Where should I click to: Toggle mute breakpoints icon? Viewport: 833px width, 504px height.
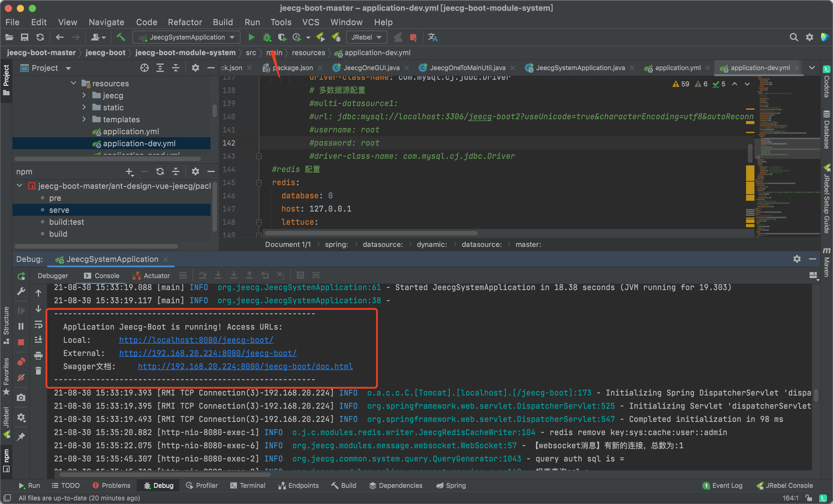(21, 377)
